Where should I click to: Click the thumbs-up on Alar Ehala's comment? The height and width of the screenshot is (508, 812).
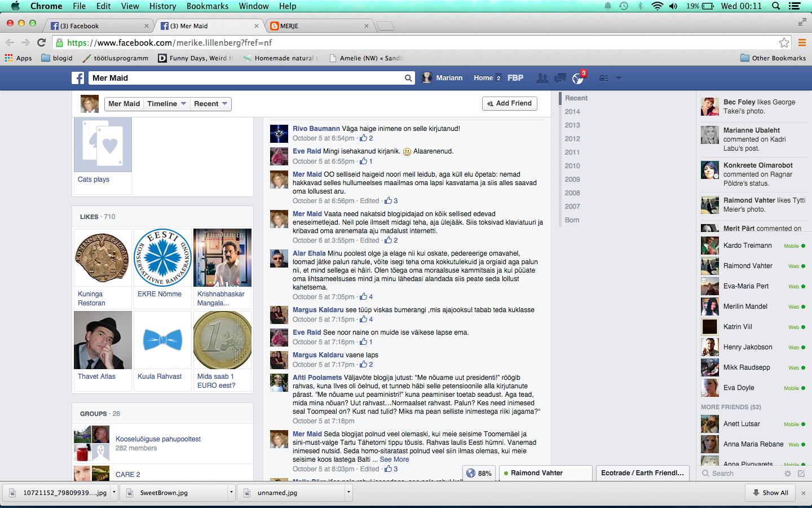[363, 296]
